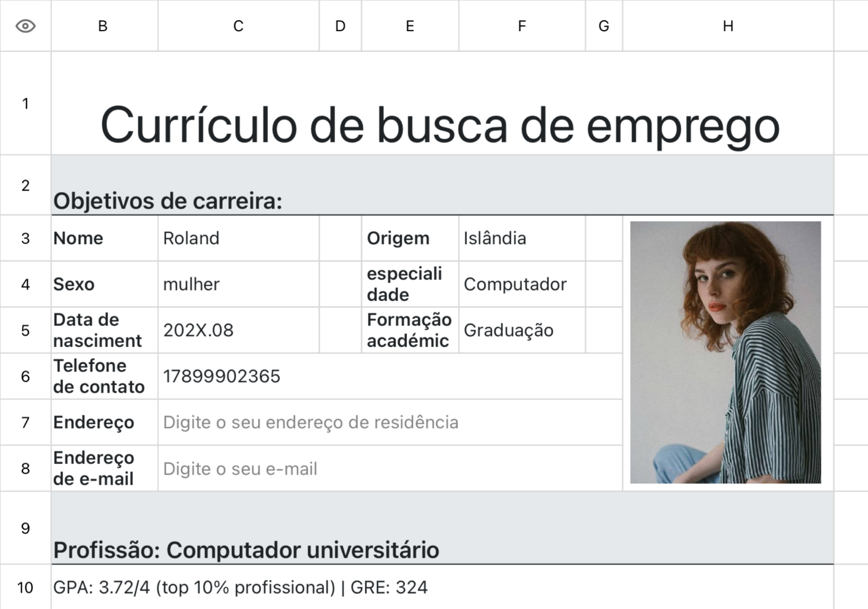The width and height of the screenshot is (868, 609).
Task: Select column C header
Action: 239,26
